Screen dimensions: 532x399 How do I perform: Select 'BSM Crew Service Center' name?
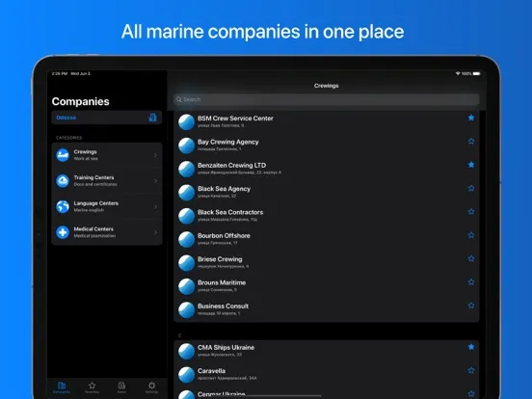click(235, 119)
